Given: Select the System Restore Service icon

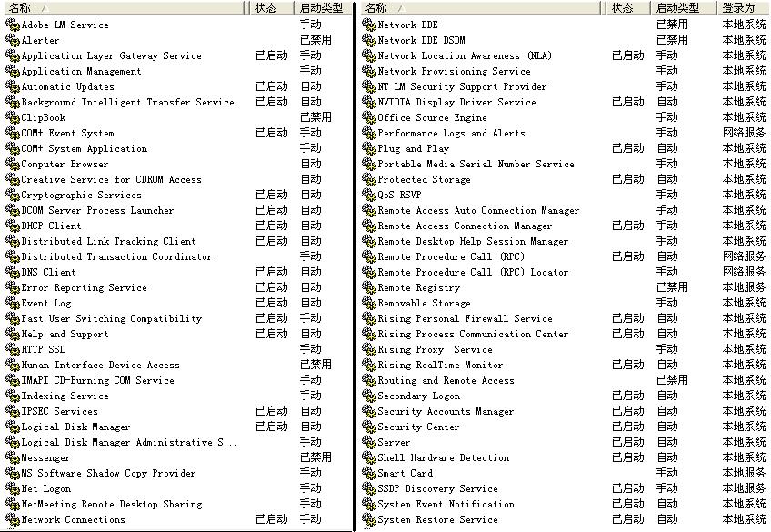Looking at the screenshot, I should tap(369, 519).
